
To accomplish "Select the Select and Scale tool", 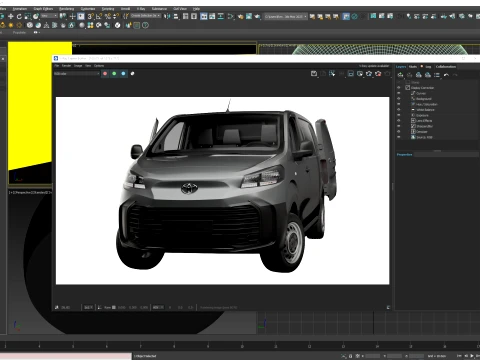I will tap(27, 16).
